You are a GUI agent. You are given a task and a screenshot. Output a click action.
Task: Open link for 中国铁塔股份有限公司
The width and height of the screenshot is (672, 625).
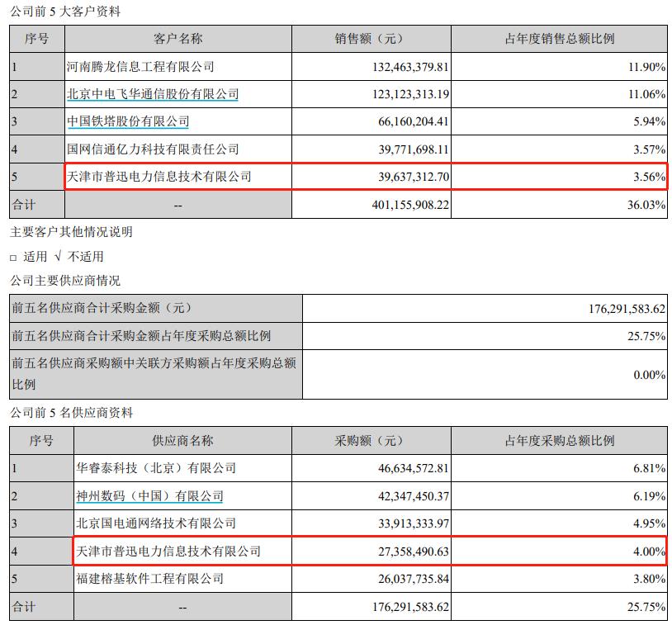pyautogui.click(x=130, y=119)
